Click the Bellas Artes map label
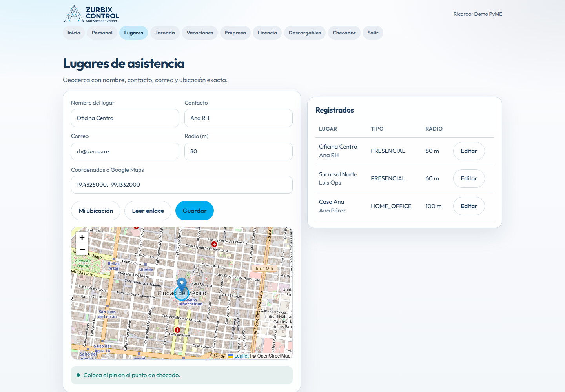Image resolution: width=565 pixels, height=392 pixels. [x=114, y=266]
